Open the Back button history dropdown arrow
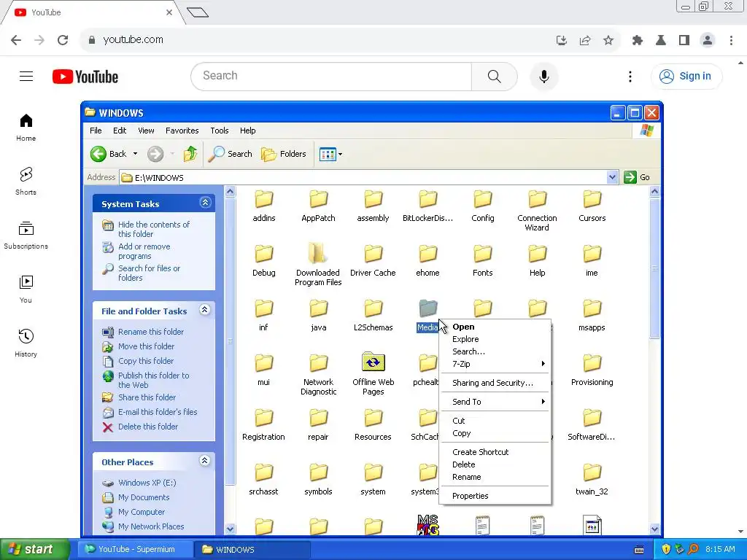 click(x=135, y=154)
